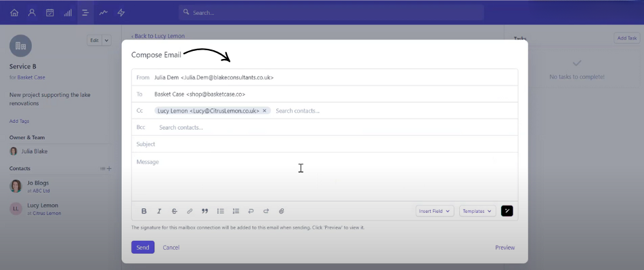
Task: Open the Insert Field dropdown
Action: pos(435,211)
